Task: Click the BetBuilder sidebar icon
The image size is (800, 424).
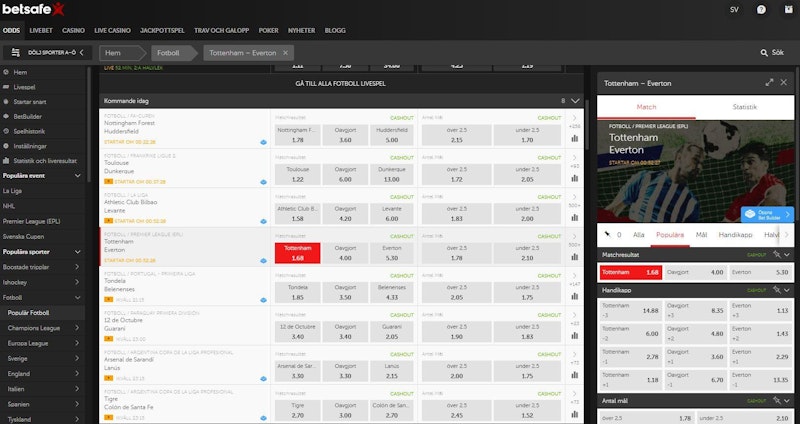Action: click(x=7, y=116)
